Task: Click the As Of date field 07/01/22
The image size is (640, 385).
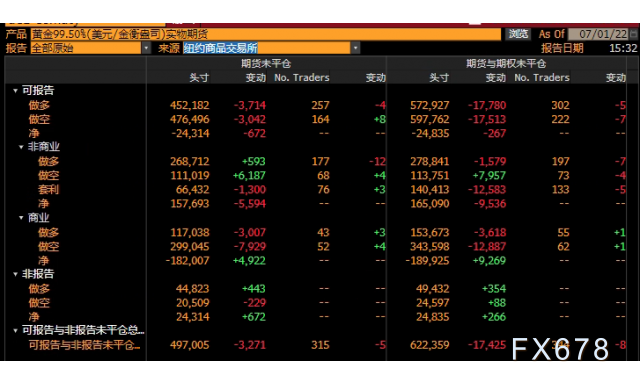Action: 599,34
